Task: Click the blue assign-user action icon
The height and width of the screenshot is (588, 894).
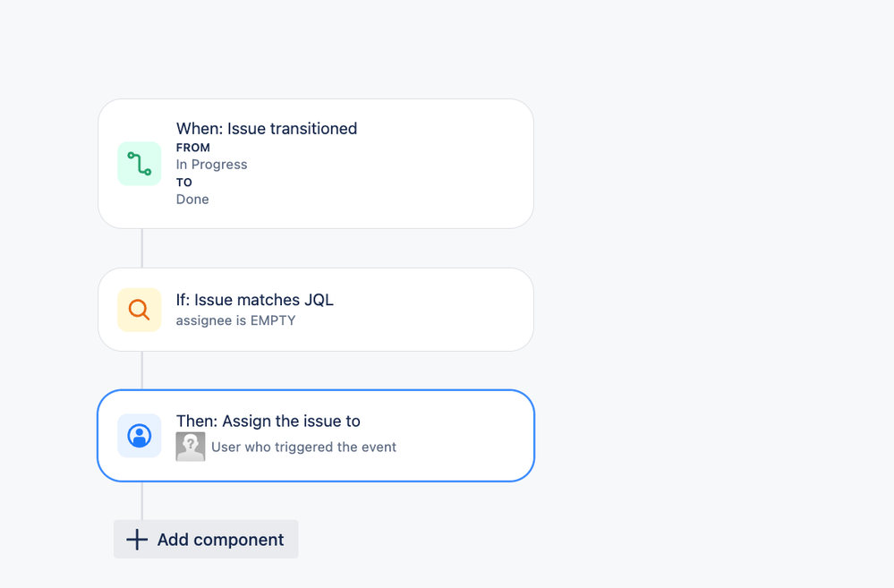Action: [x=139, y=436]
